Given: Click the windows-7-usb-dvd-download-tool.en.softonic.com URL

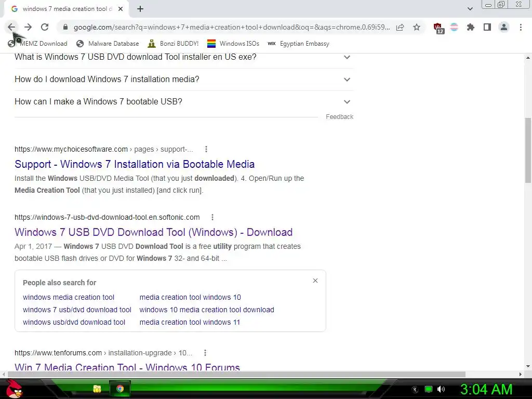Looking at the screenshot, I should click(x=107, y=217).
